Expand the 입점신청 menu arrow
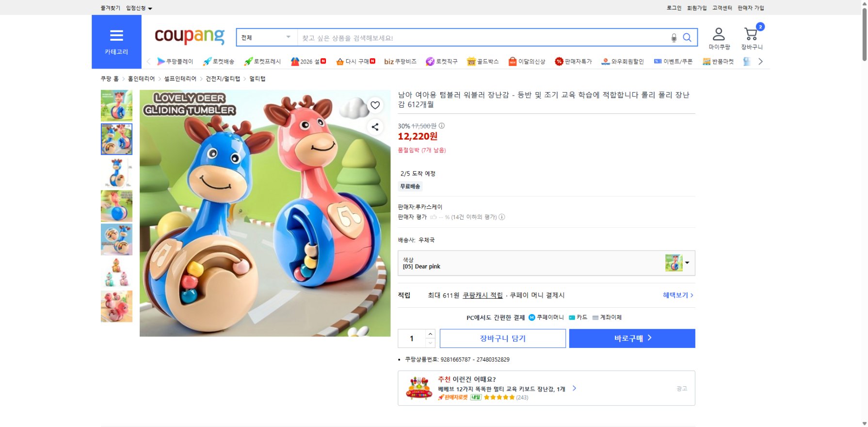The height and width of the screenshot is (427, 868). pyautogui.click(x=150, y=8)
